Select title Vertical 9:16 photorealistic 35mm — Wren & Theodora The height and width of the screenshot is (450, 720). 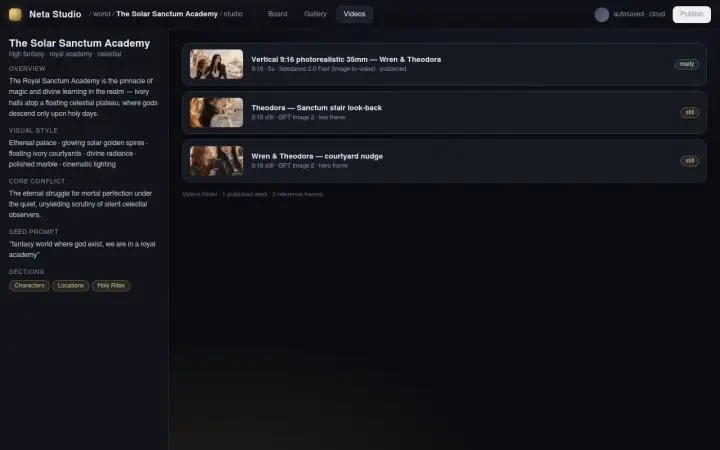[x=346, y=60]
